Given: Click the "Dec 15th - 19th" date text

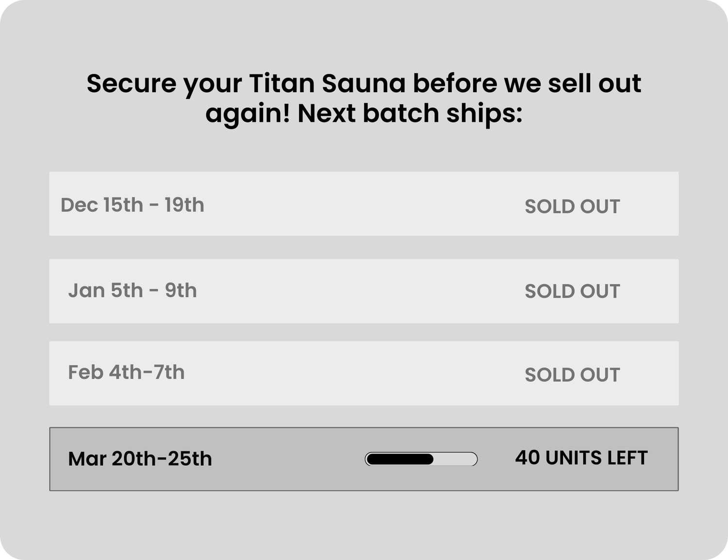Looking at the screenshot, I should point(132,205).
